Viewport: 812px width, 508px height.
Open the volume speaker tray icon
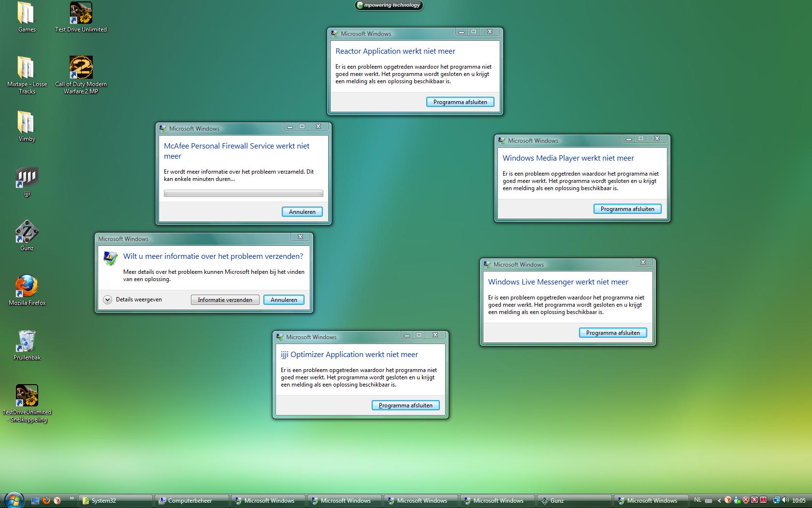click(785, 500)
